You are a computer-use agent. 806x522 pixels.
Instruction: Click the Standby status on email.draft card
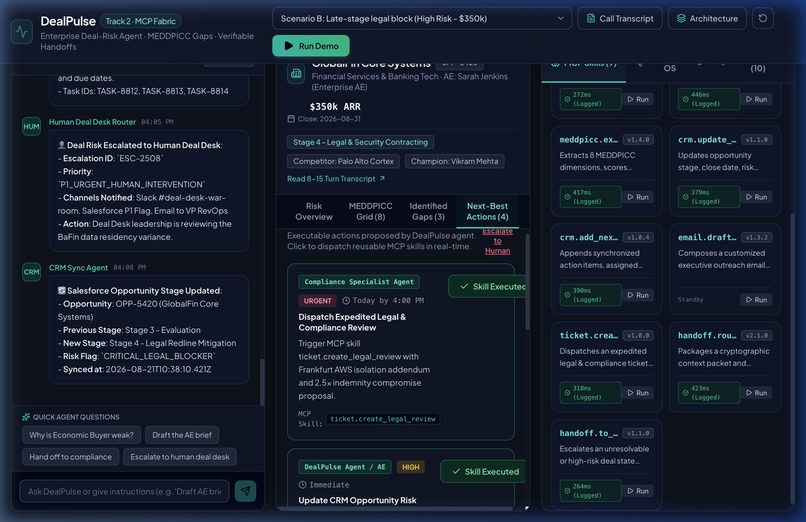(690, 300)
